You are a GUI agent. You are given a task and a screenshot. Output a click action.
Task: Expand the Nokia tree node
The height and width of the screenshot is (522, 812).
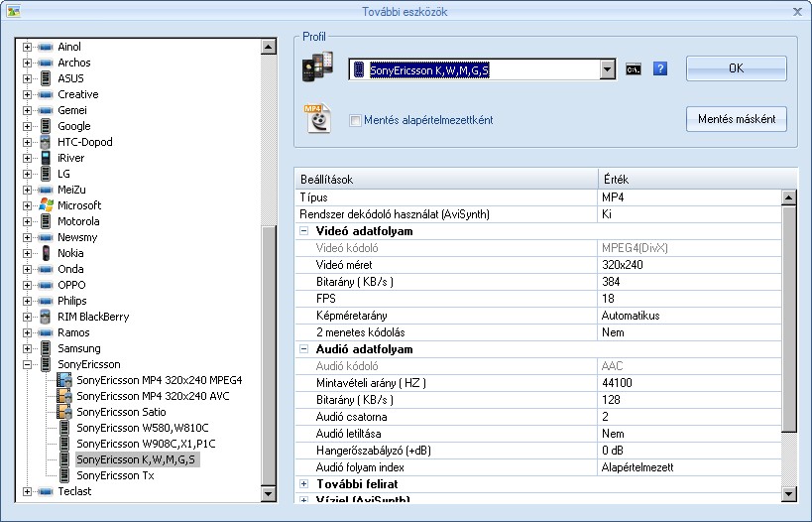click(27, 253)
